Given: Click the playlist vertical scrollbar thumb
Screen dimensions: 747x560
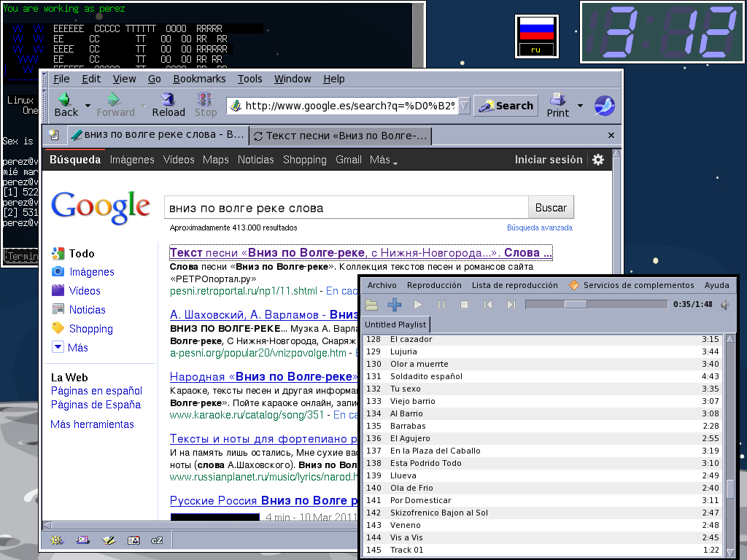Looking at the screenshot, I should [729, 489].
